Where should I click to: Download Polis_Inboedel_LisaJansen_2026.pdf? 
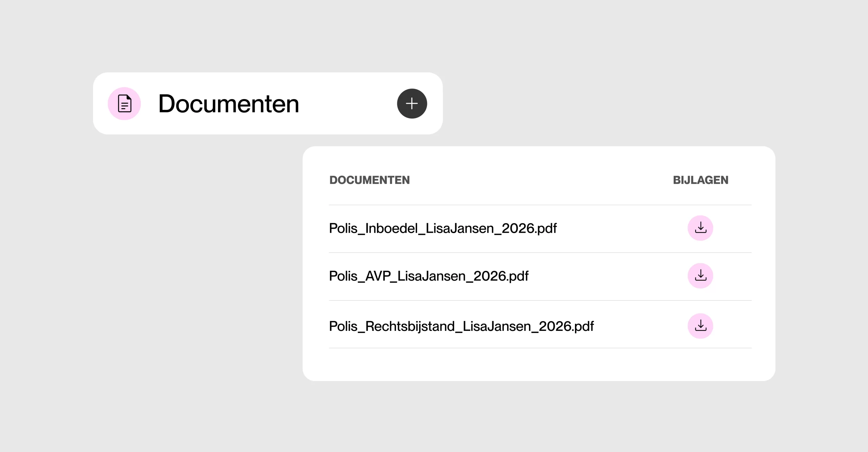coord(701,228)
